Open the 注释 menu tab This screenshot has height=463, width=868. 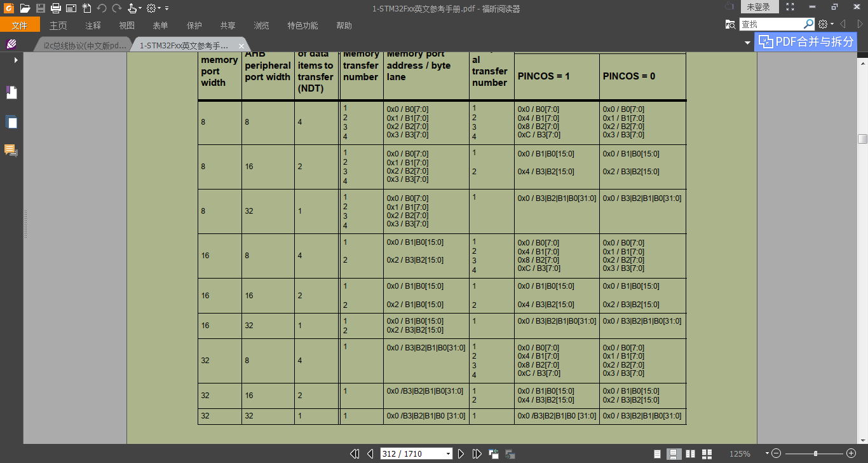coord(93,25)
